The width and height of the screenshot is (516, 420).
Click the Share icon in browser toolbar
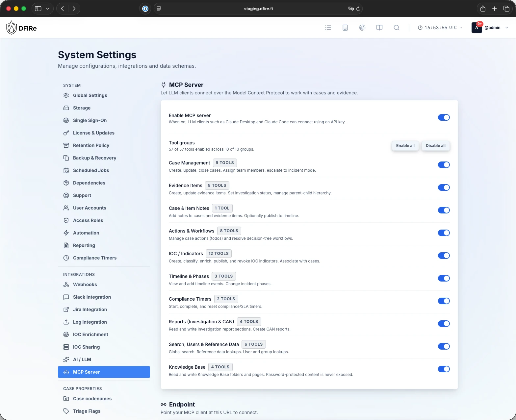tap(483, 9)
